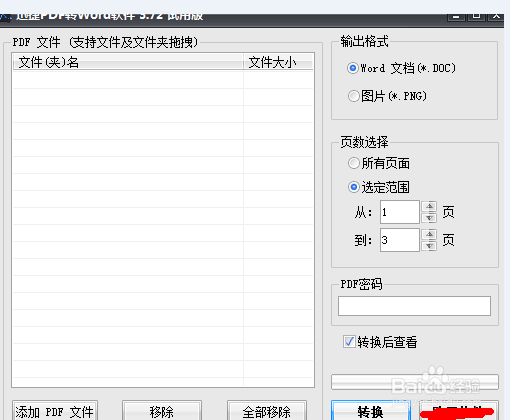This screenshot has height=420, width=510.
Task: Click 添加 PDF 文件 button
Action: click(55, 411)
